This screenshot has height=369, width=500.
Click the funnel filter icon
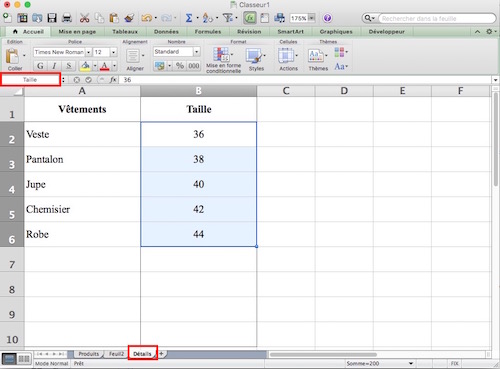coord(228,17)
